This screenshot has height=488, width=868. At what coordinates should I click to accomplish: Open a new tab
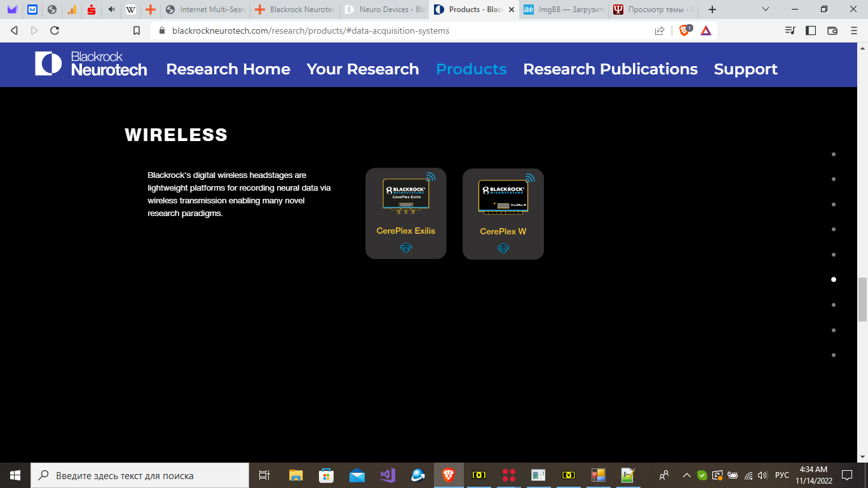[712, 10]
